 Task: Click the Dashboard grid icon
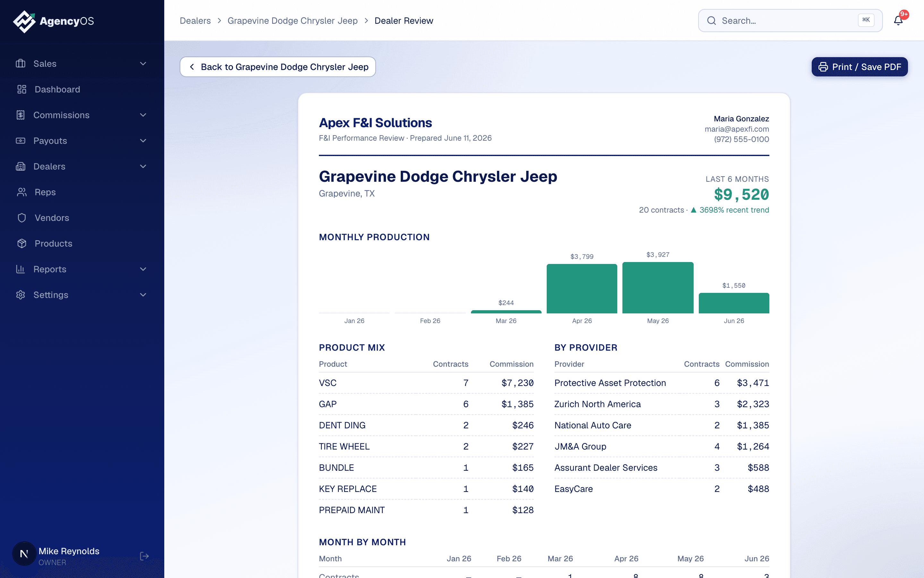[x=22, y=89]
